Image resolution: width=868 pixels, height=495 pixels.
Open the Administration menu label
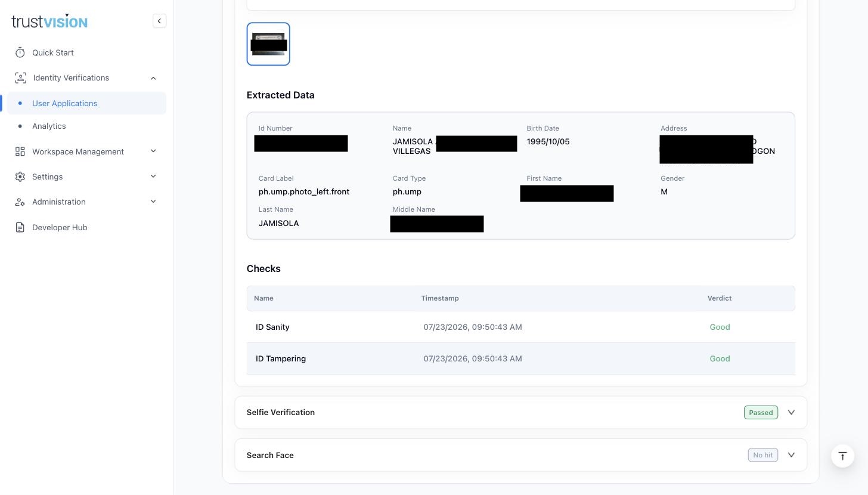coord(59,202)
